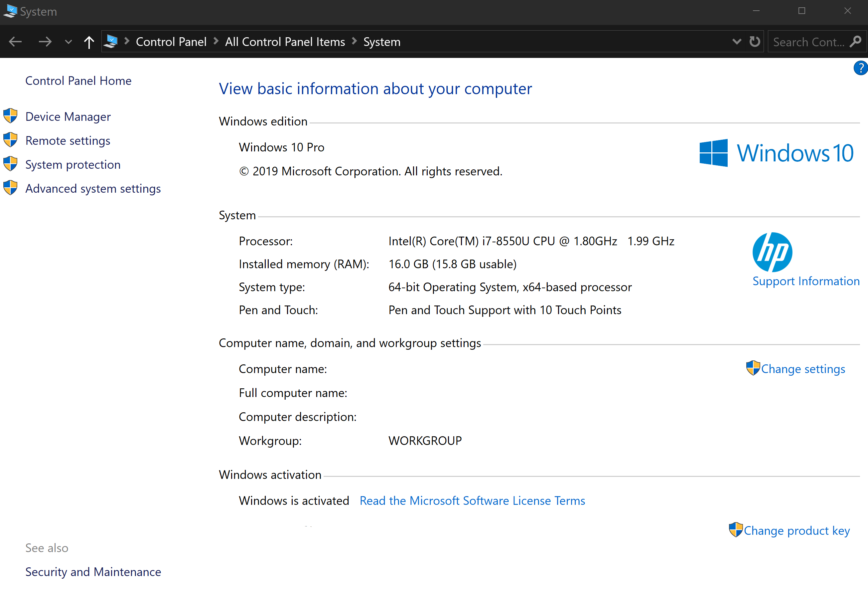The height and width of the screenshot is (595, 868).
Task: Open the Recent locations dropdown arrow
Action: 68,42
